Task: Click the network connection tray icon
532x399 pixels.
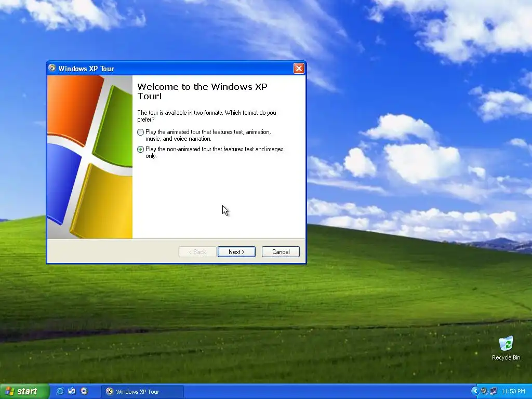Action: (x=494, y=391)
